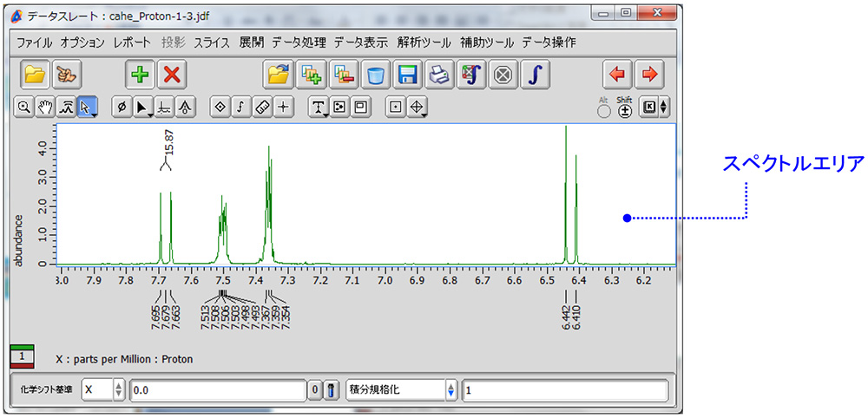Click the blue floppy disk save icon
The image size is (868, 418).
(407, 75)
